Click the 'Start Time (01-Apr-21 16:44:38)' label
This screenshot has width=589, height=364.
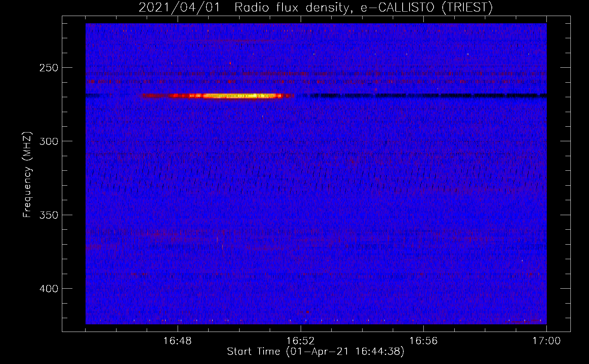pyautogui.click(x=316, y=352)
